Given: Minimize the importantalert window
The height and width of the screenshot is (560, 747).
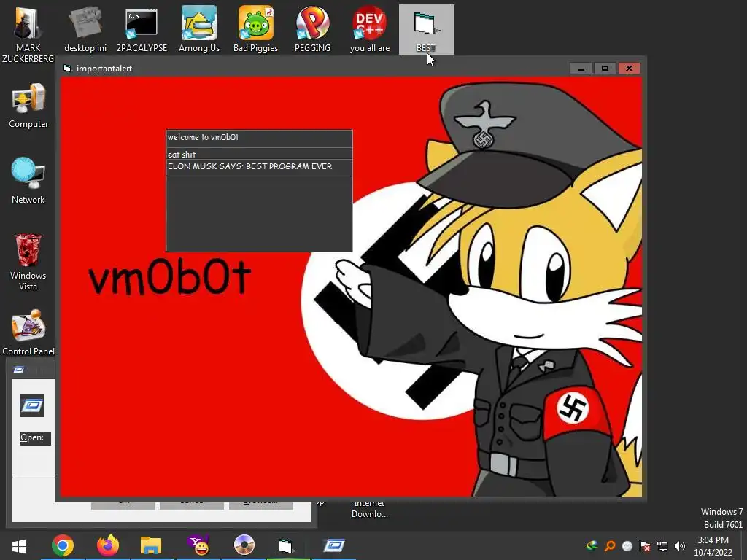Looking at the screenshot, I should pos(581,69).
